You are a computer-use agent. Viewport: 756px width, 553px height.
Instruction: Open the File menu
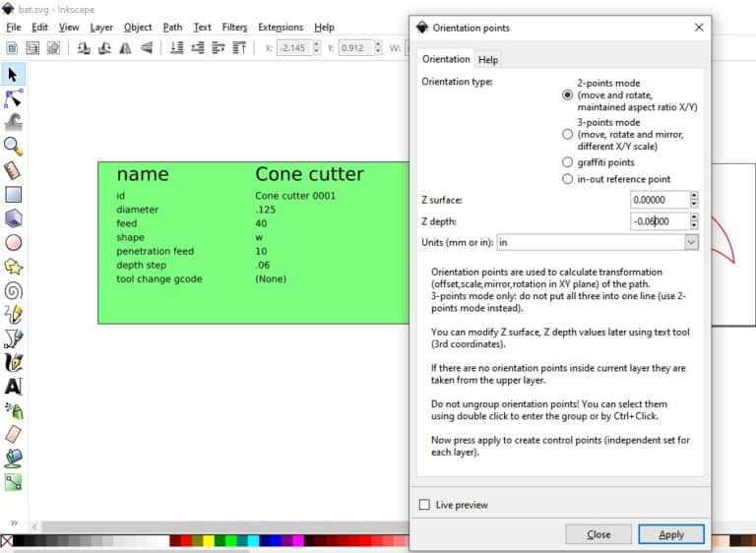14,27
